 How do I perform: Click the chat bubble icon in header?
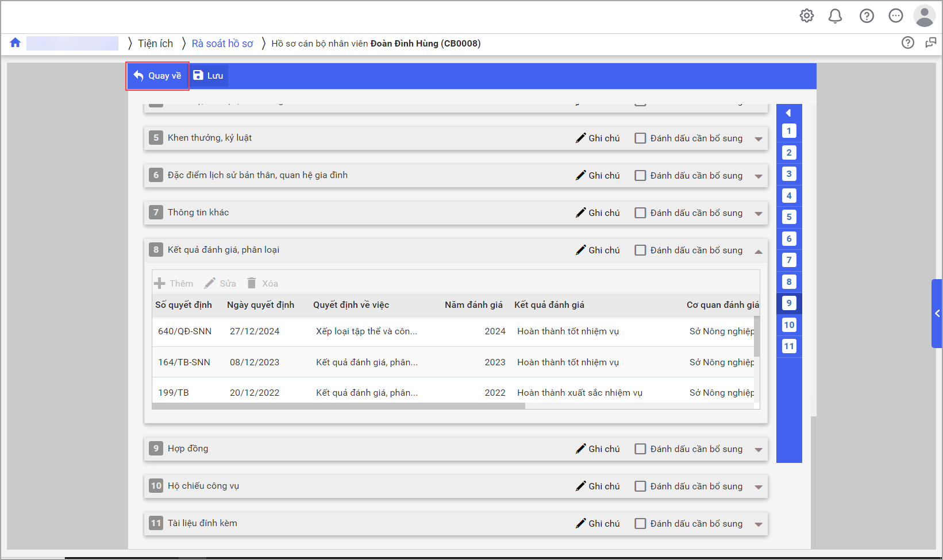coord(895,16)
